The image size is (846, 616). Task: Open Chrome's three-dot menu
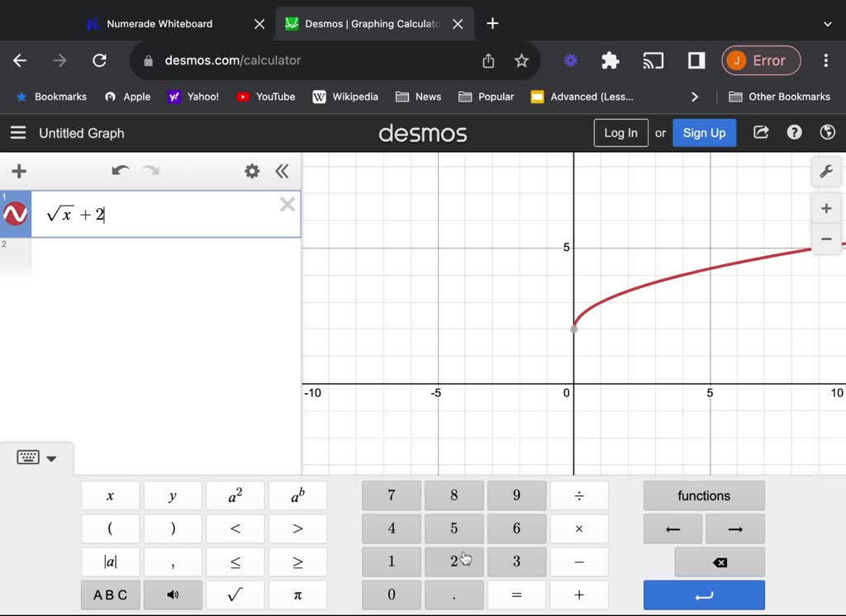click(x=825, y=60)
